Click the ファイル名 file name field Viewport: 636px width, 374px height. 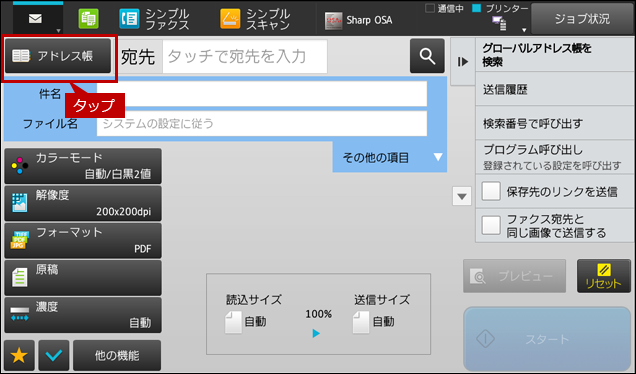coord(262,123)
